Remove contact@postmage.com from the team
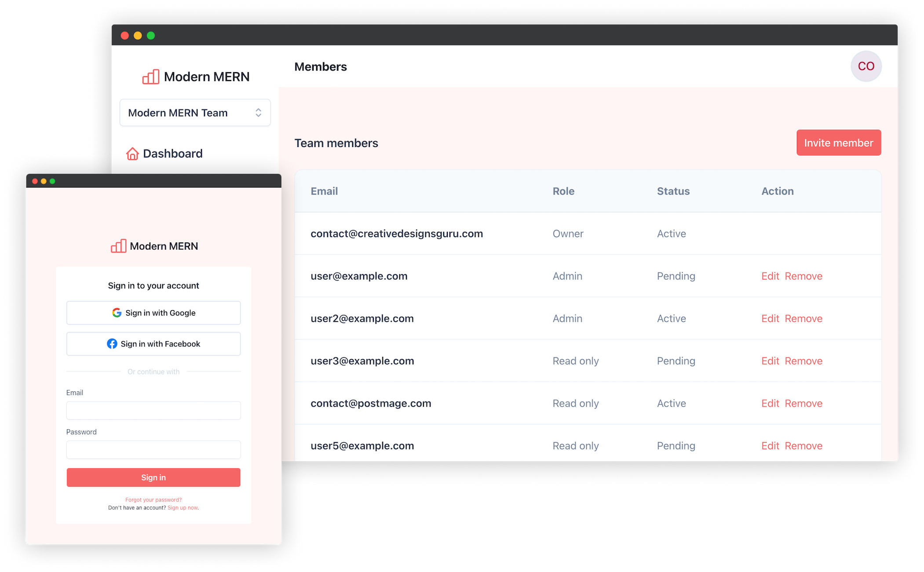The width and height of the screenshot is (924, 572). 803,403
